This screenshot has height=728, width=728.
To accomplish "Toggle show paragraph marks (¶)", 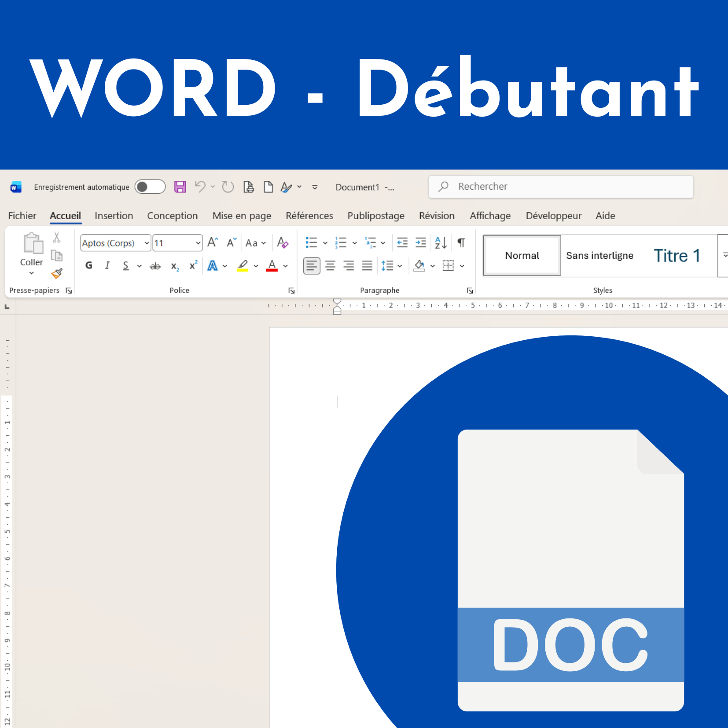I will tap(461, 243).
